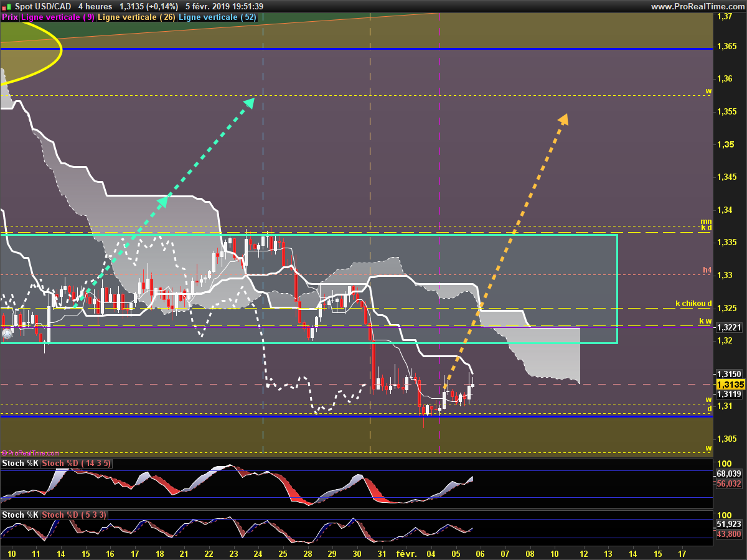The height and width of the screenshot is (560, 747).
Task: Click the 5 févr. 2019 19:51:39 timestamp
Action: [x=224, y=6]
